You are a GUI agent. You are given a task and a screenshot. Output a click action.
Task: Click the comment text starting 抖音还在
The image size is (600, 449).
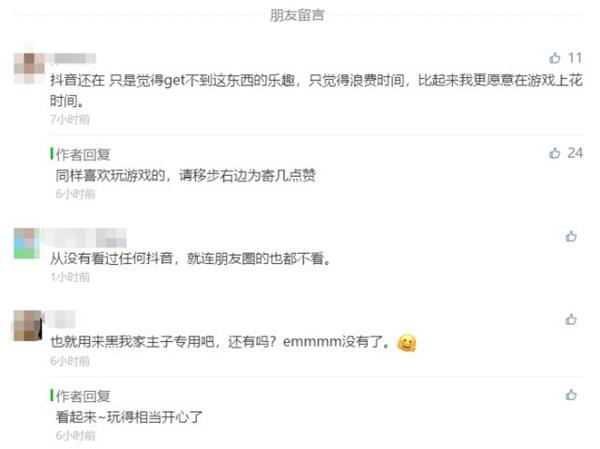[316, 91]
